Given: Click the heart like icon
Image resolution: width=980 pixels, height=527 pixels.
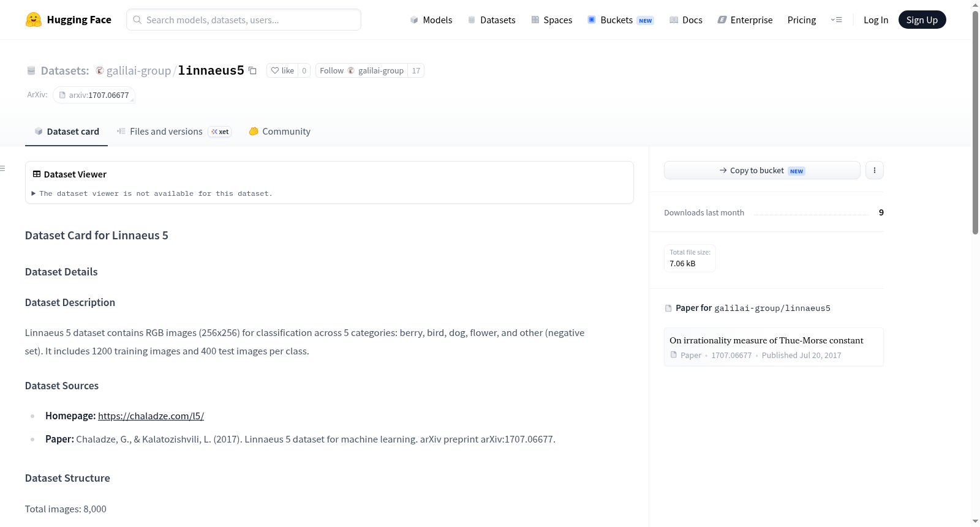Looking at the screenshot, I should (x=275, y=70).
